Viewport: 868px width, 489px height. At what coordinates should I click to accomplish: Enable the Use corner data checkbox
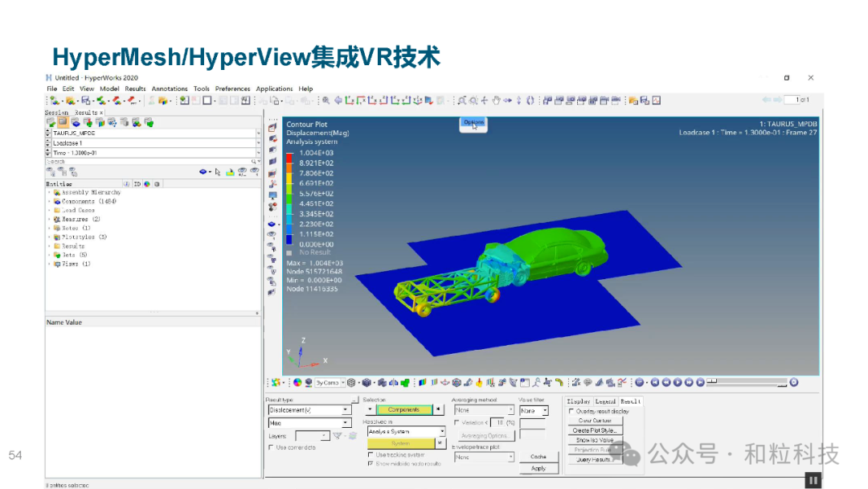[271, 447]
